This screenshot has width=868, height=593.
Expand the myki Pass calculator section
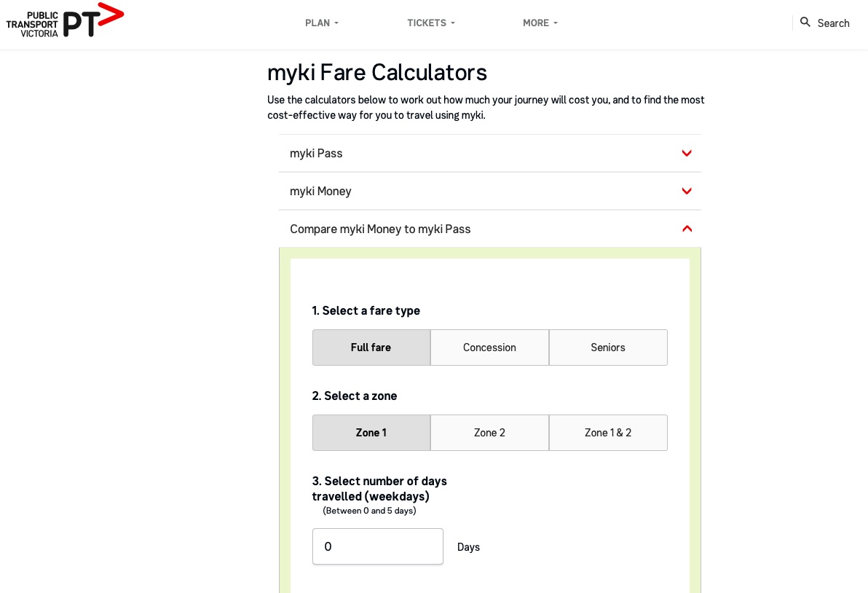click(490, 154)
